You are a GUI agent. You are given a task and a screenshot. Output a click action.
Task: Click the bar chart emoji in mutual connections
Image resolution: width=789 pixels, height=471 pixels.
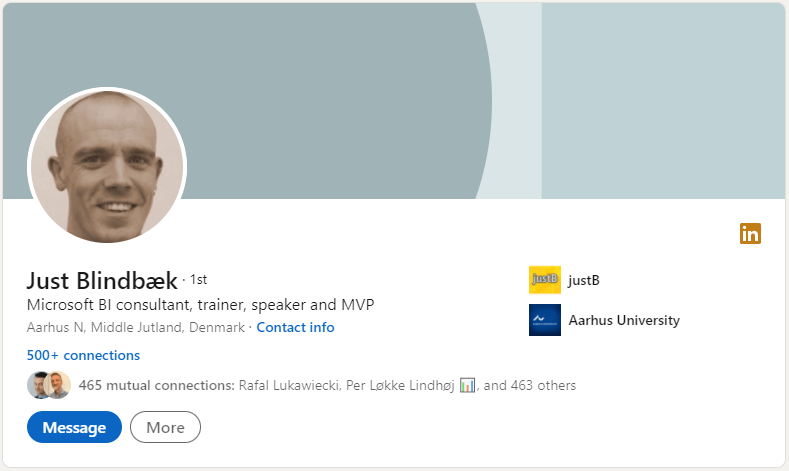(468, 385)
